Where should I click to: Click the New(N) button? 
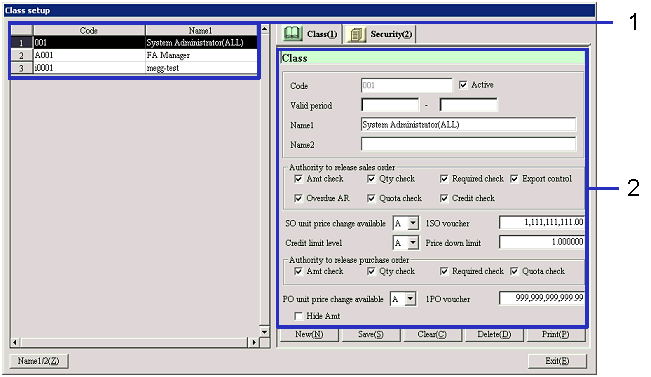(309, 335)
